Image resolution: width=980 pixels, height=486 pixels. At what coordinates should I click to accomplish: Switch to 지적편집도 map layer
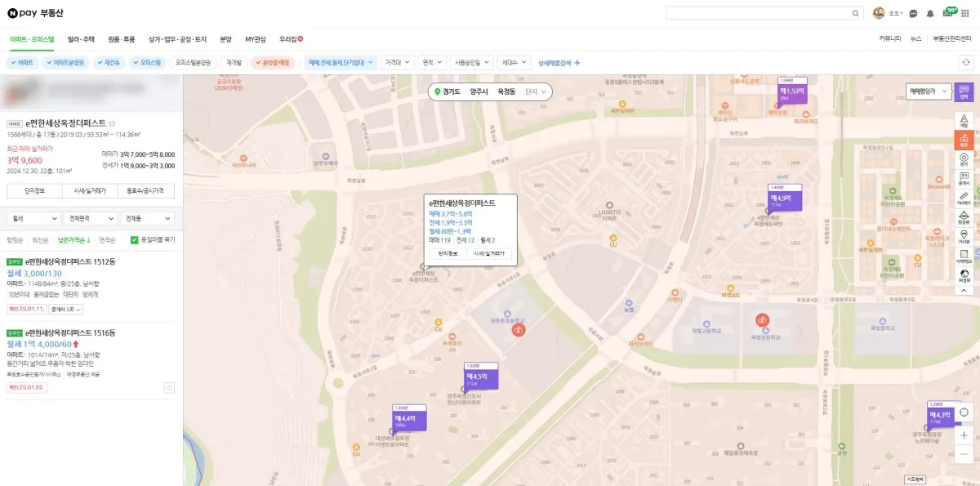pyautogui.click(x=964, y=256)
